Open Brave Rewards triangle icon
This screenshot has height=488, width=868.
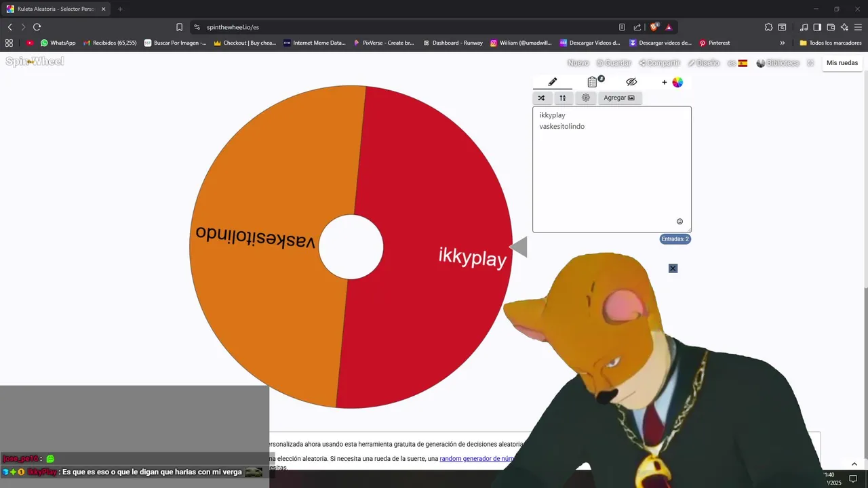pyautogui.click(x=669, y=27)
